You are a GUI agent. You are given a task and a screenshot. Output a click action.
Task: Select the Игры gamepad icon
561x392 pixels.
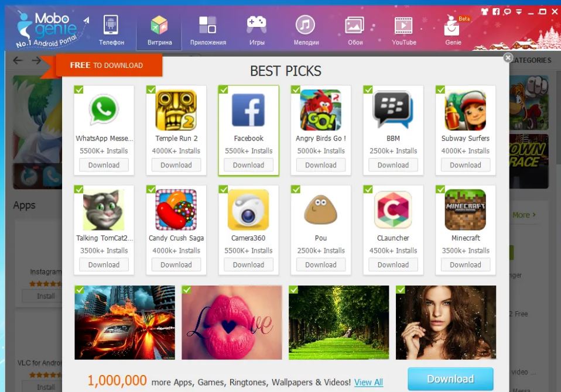point(256,30)
